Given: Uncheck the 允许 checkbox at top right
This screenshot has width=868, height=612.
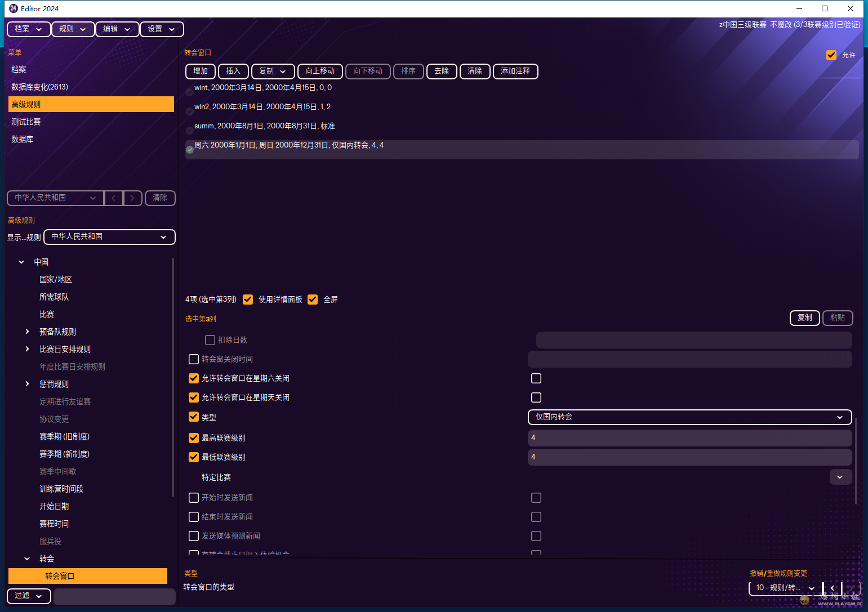Looking at the screenshot, I should 831,55.
